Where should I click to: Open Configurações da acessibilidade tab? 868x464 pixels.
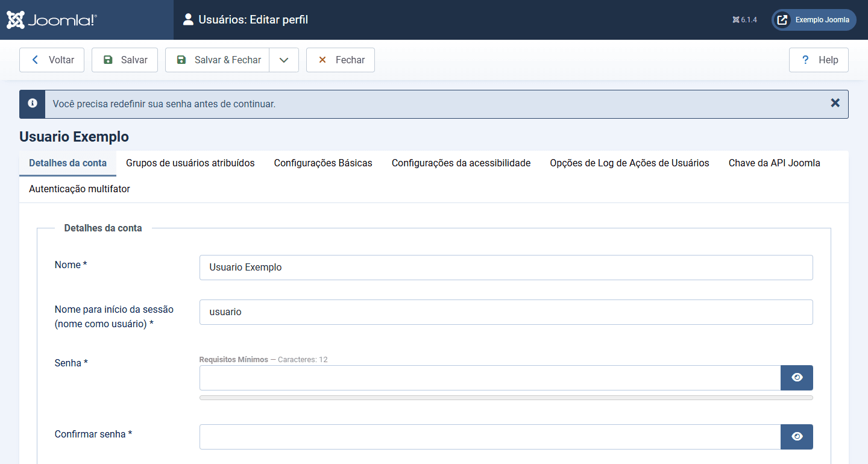tap(461, 163)
